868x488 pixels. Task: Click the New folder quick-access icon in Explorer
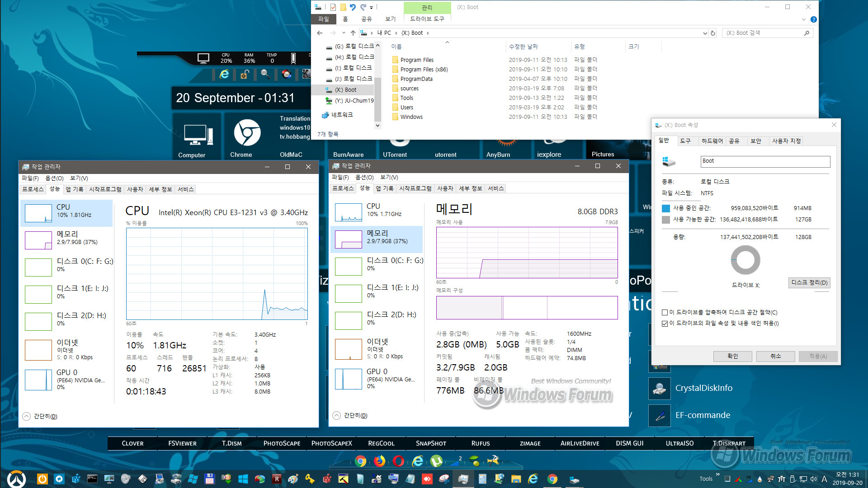coord(343,7)
